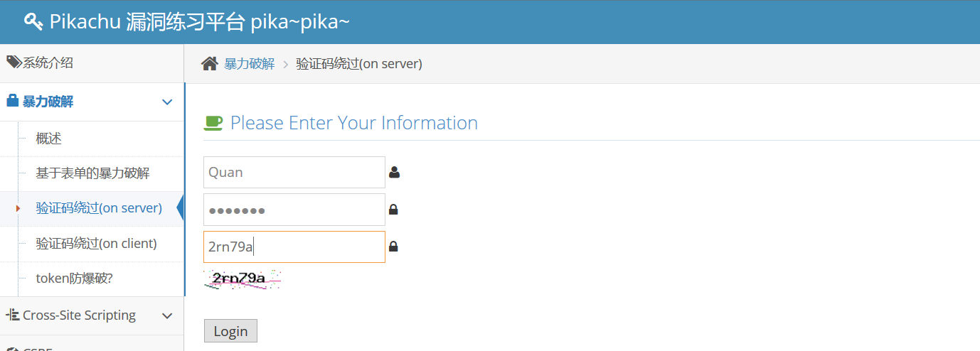Focus the username field containing Quan
The height and width of the screenshot is (351, 980).
294,172
